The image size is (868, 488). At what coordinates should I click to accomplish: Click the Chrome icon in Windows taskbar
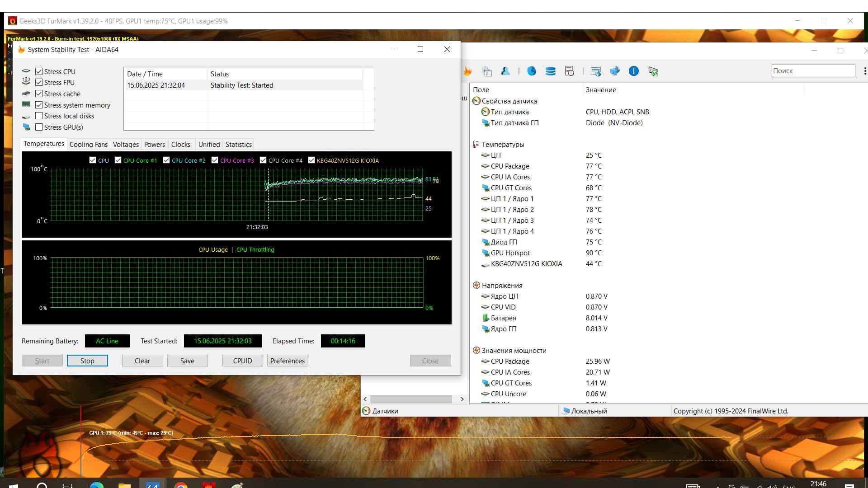pos(181,485)
